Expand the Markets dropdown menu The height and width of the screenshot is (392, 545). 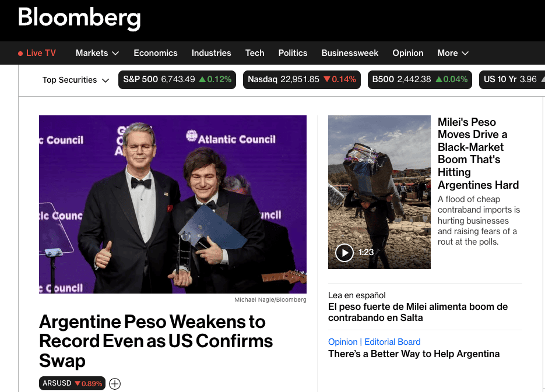pos(97,53)
